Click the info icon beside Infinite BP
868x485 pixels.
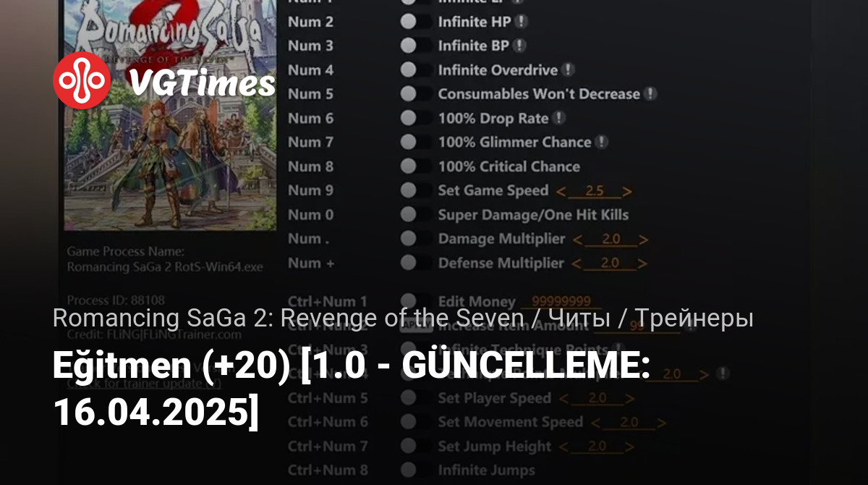point(519,46)
